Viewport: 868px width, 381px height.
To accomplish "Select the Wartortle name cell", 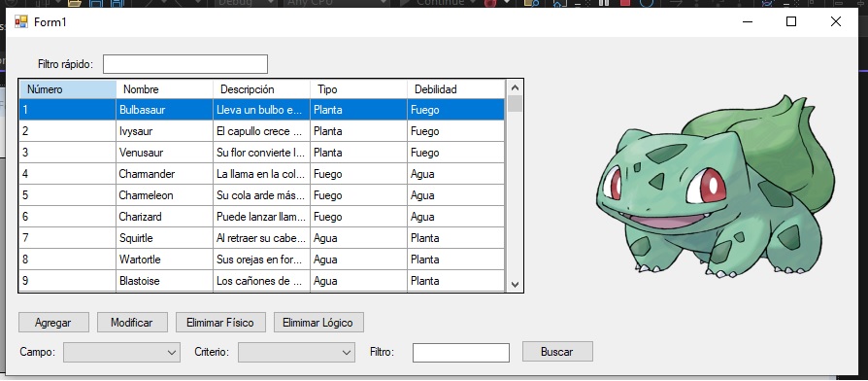I will click(164, 260).
